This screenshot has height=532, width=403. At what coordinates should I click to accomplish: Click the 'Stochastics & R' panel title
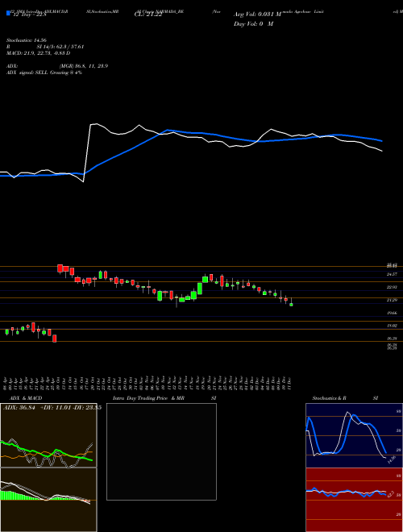(x=329, y=398)
